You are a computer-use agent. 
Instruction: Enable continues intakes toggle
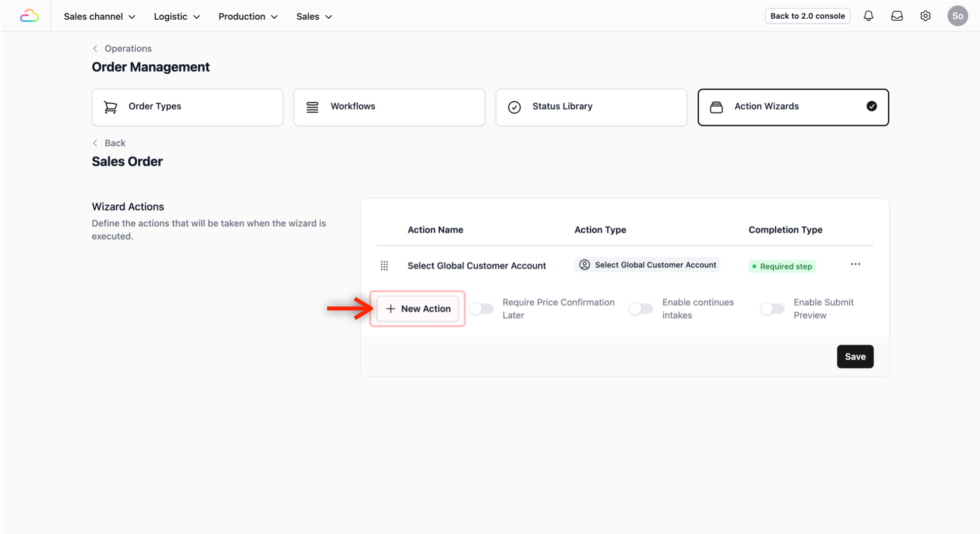(641, 309)
